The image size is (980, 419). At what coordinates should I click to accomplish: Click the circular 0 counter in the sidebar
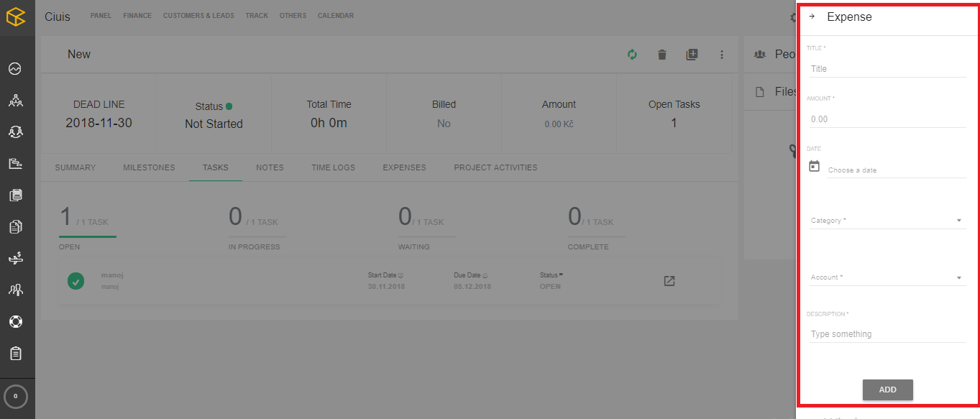(16, 396)
